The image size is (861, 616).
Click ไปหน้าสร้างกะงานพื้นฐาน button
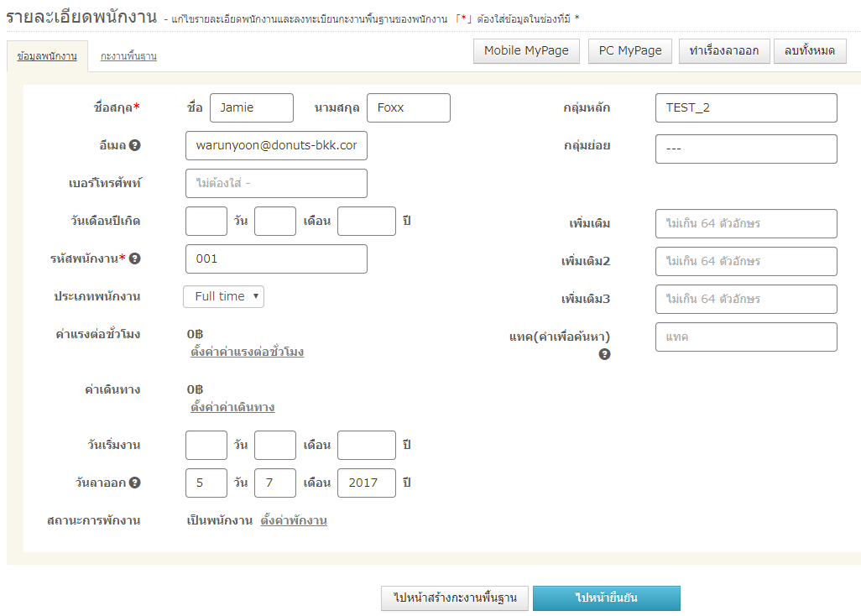(x=455, y=598)
